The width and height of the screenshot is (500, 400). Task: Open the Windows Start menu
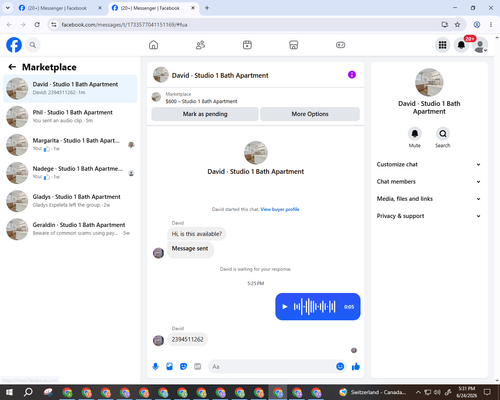click(9, 392)
